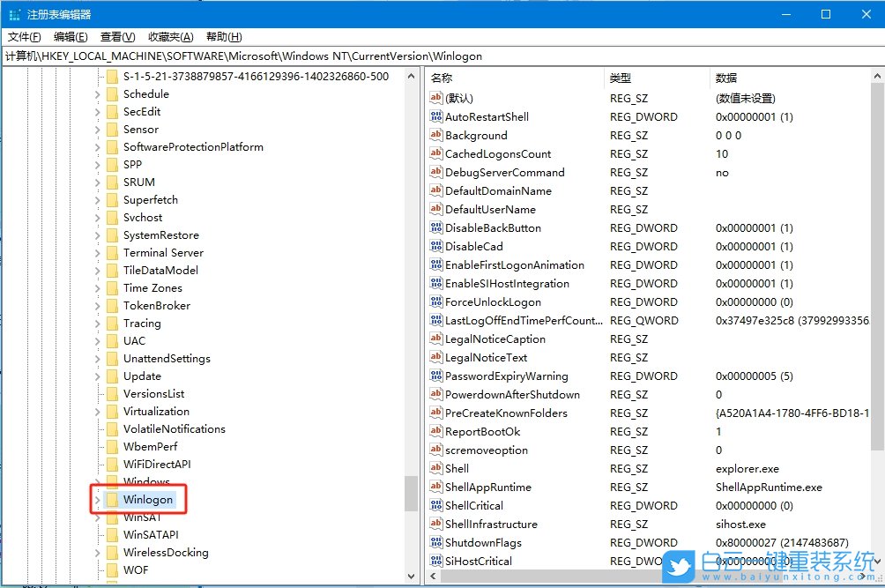The image size is (885, 588).
Task: Click the DWORD icon beside EnableFirstLogonAnimation
Action: pyautogui.click(x=435, y=264)
